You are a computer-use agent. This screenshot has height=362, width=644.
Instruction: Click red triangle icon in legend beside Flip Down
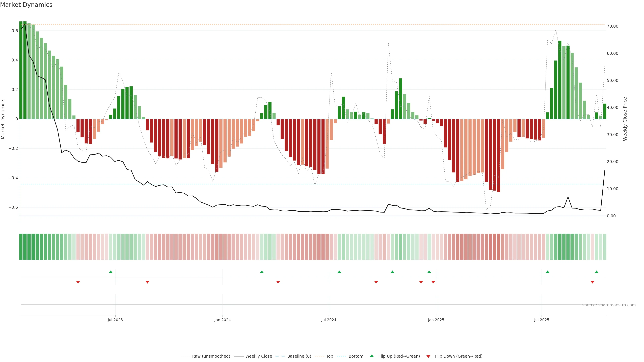(x=428, y=356)
